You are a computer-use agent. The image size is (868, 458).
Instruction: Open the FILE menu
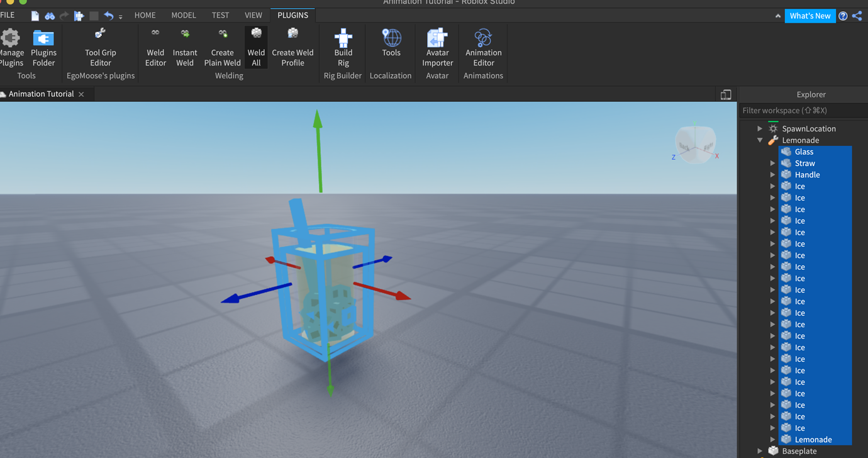coord(10,14)
